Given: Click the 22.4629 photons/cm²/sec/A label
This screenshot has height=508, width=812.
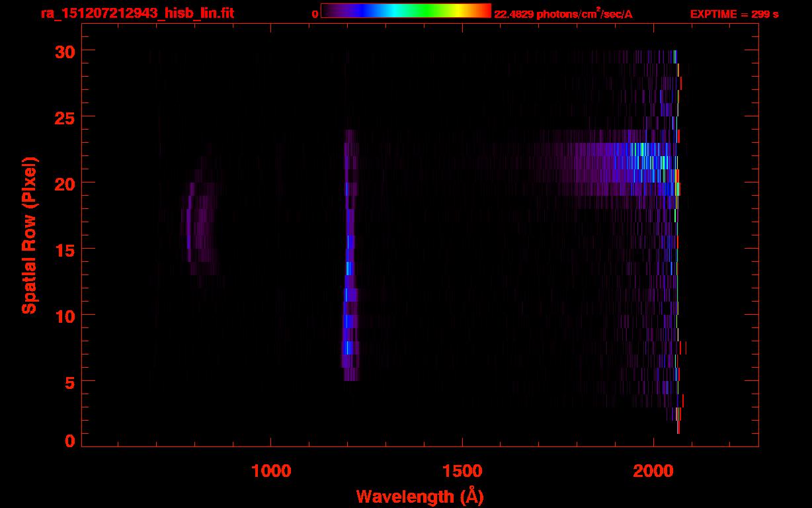Looking at the screenshot, I should (x=563, y=14).
